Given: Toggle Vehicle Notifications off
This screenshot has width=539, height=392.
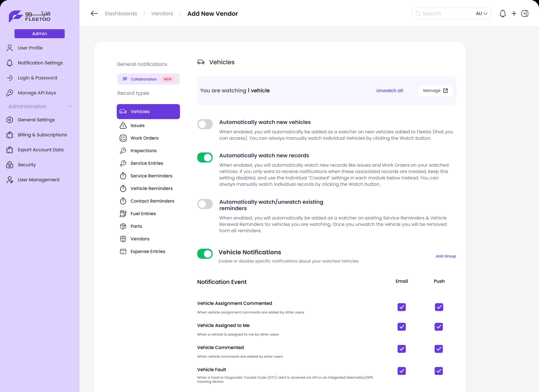Looking at the screenshot, I should (x=205, y=254).
